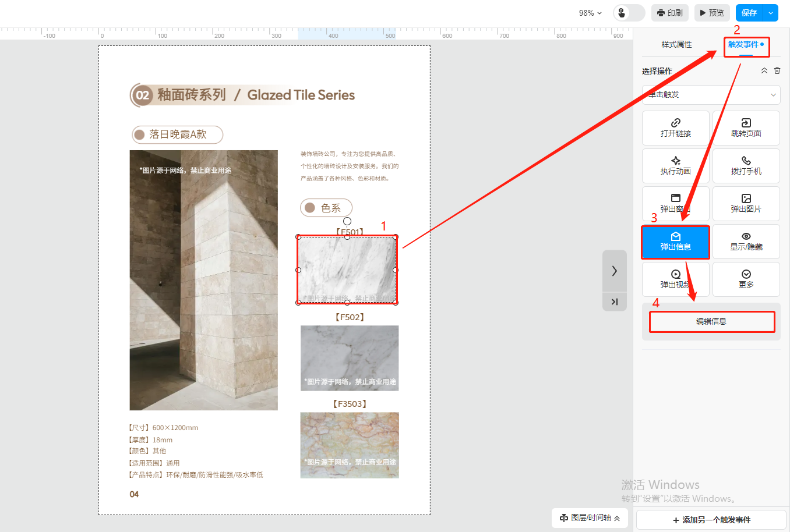This screenshot has height=532, width=790.
Task: Select the F502 marble tile image
Action: tap(350, 357)
